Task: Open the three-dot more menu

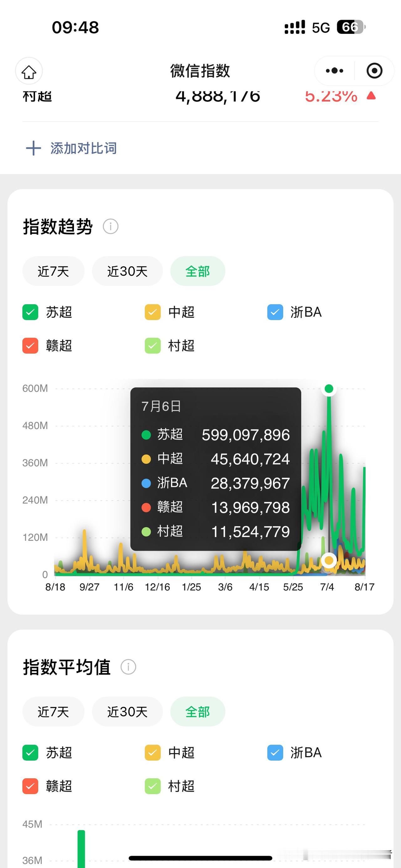Action: (x=335, y=71)
